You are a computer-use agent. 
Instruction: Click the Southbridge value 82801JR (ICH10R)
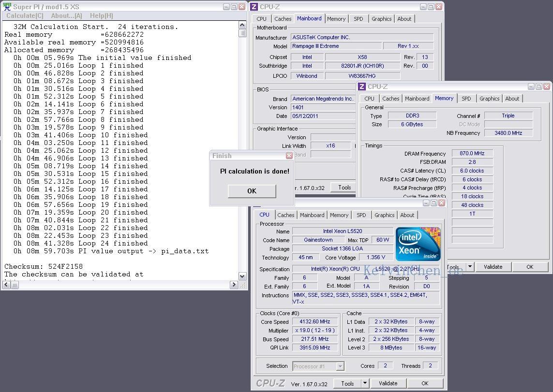point(362,66)
